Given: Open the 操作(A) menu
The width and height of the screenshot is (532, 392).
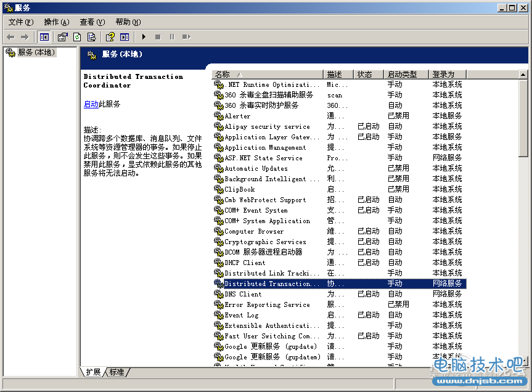Looking at the screenshot, I should (x=56, y=22).
